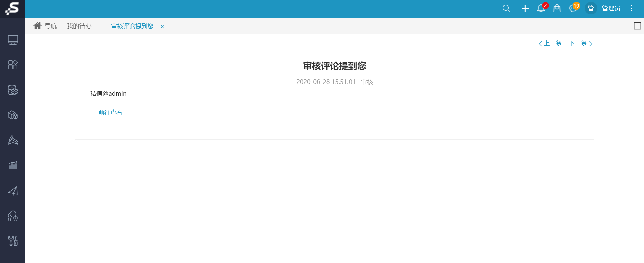Click the 审核评论提到您 heading text
The width and height of the screenshot is (644, 263).
[x=334, y=66]
